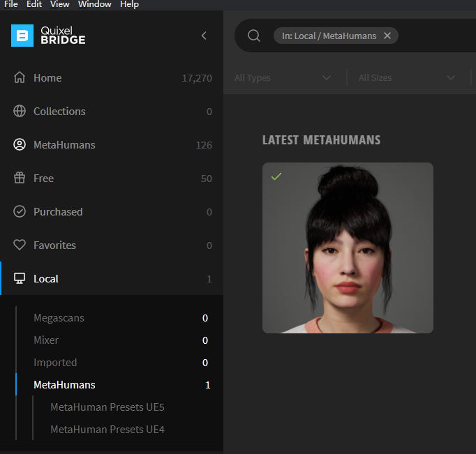The width and height of the screenshot is (476, 454).
Task: Open the Favorites section
Action: click(112, 245)
